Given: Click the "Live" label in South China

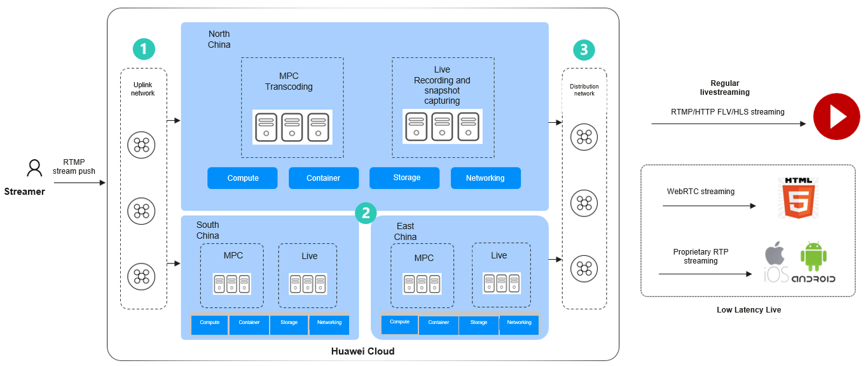Looking at the screenshot, I should (310, 256).
